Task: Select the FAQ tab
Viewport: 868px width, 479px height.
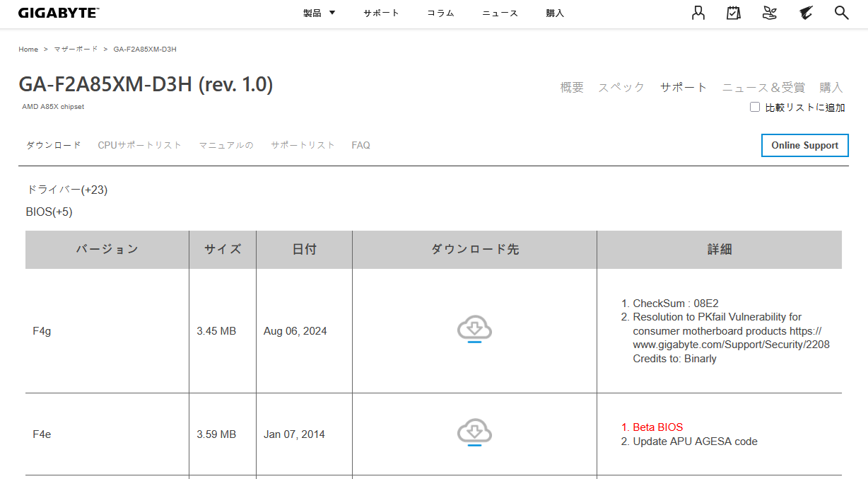Action: click(x=360, y=145)
